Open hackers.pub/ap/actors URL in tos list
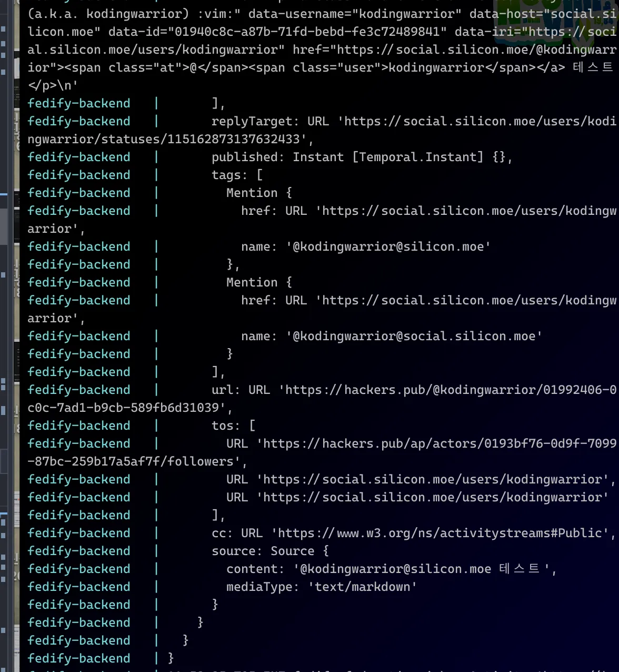 421,443
